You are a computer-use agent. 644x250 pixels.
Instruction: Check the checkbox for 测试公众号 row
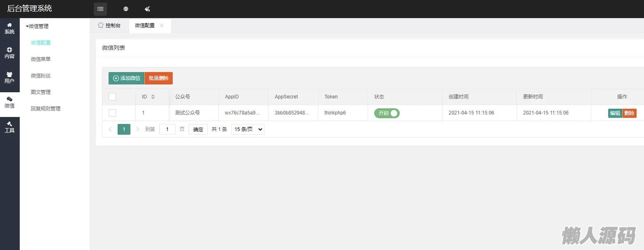click(x=112, y=113)
